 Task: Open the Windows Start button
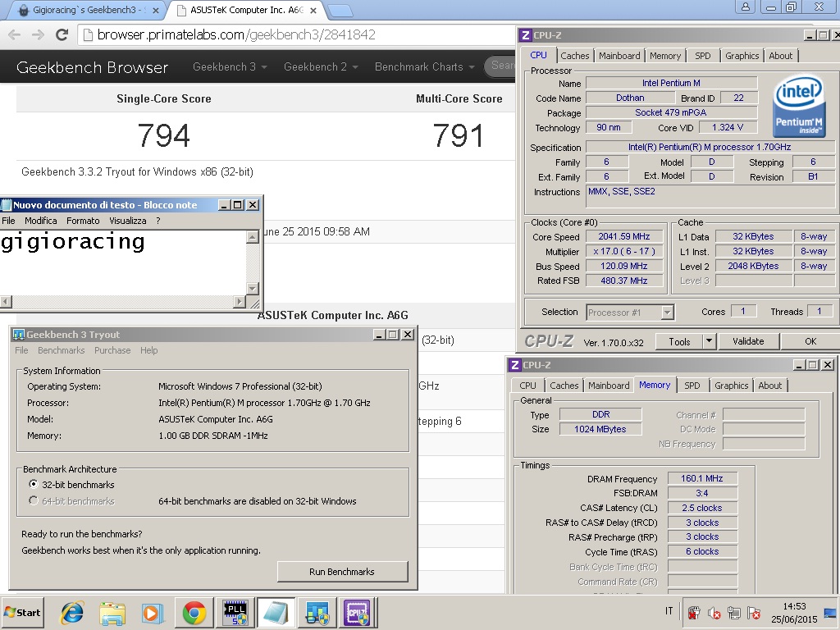tap(22, 613)
